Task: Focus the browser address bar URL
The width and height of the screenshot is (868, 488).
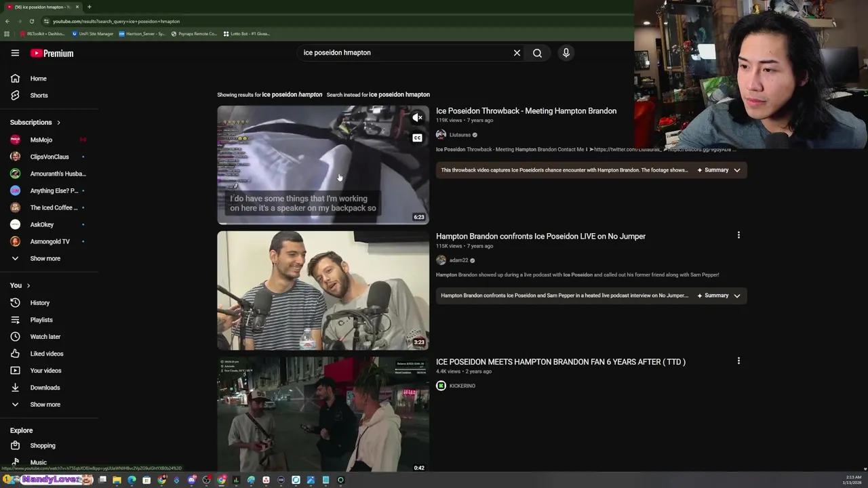Action: click(x=116, y=21)
